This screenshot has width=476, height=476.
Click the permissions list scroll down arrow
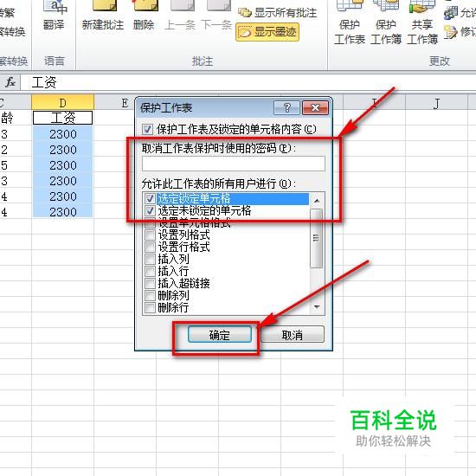click(317, 307)
